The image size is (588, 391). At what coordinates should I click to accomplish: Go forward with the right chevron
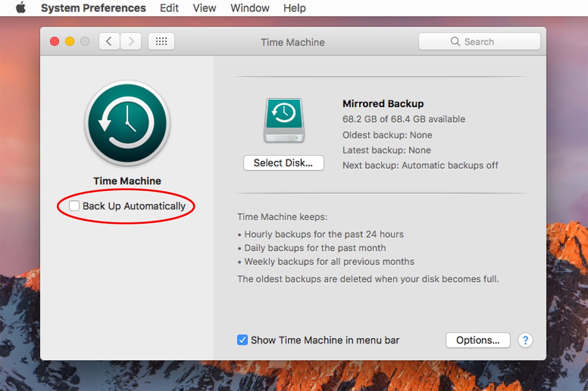[x=131, y=42]
